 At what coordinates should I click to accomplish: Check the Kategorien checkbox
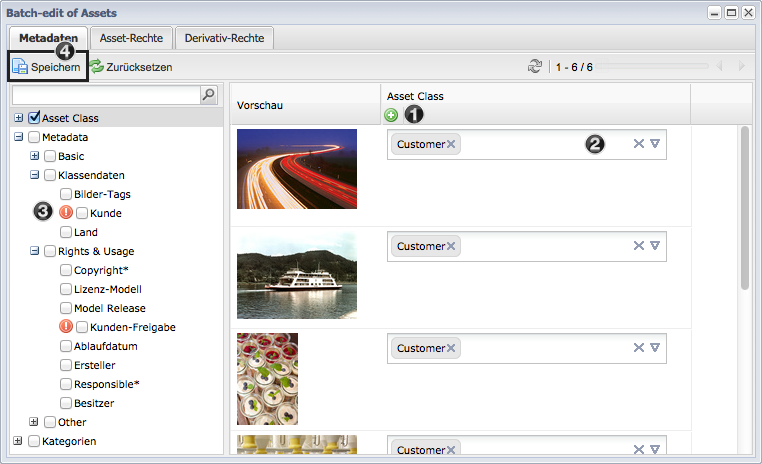[x=34, y=441]
